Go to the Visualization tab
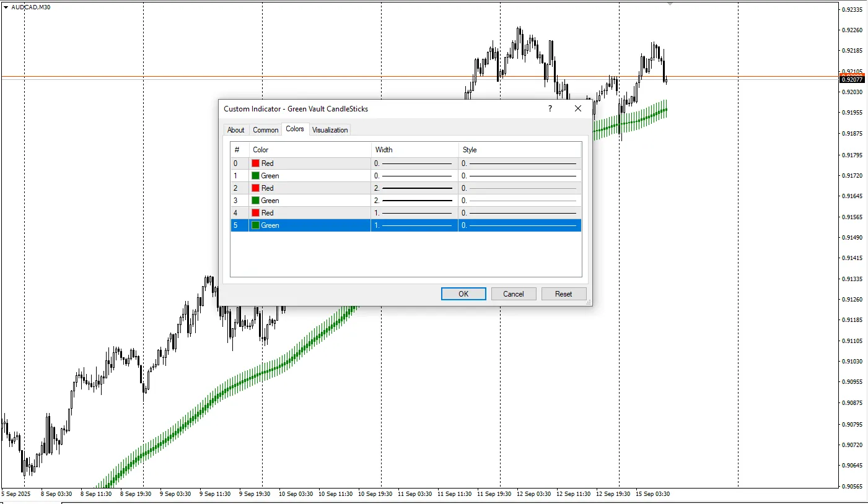Screen dimensions: 868x504 click(x=330, y=129)
